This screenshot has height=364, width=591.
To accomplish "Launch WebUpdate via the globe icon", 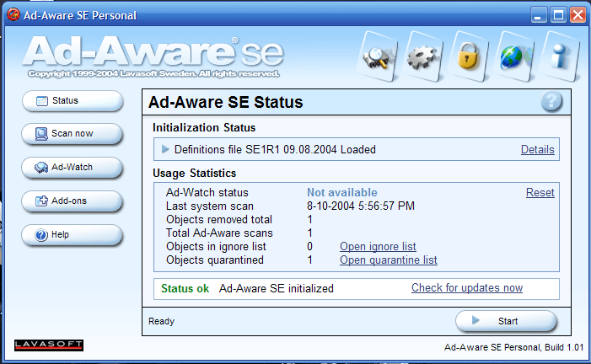I will (x=514, y=56).
